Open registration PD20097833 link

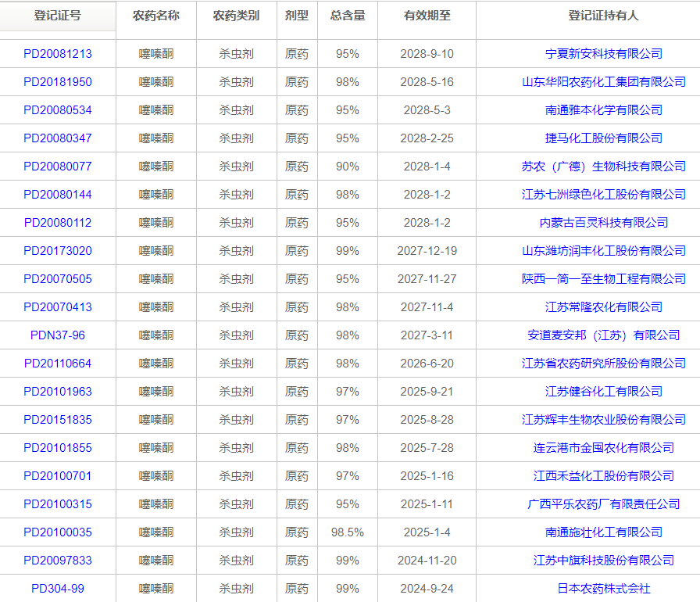point(58,561)
